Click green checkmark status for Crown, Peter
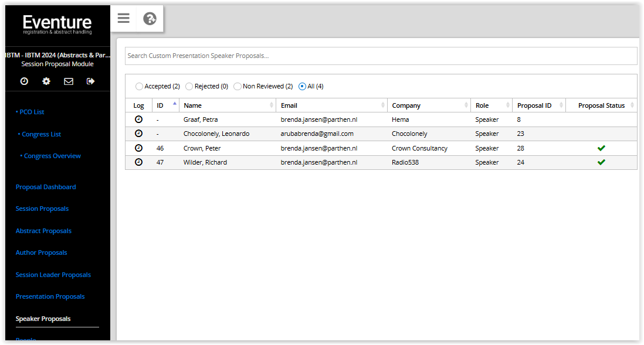 click(601, 148)
